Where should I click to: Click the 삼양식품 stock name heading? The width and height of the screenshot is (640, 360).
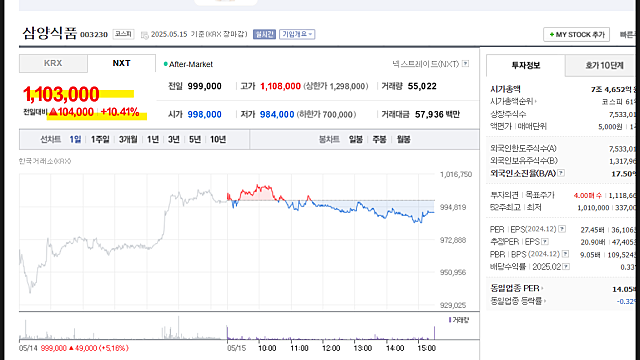tap(50, 33)
